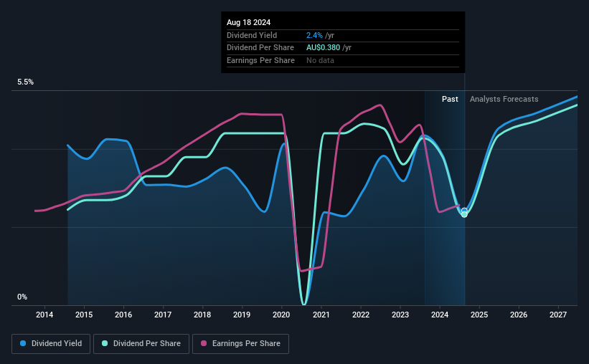Click the No data earnings value

pos(320,60)
